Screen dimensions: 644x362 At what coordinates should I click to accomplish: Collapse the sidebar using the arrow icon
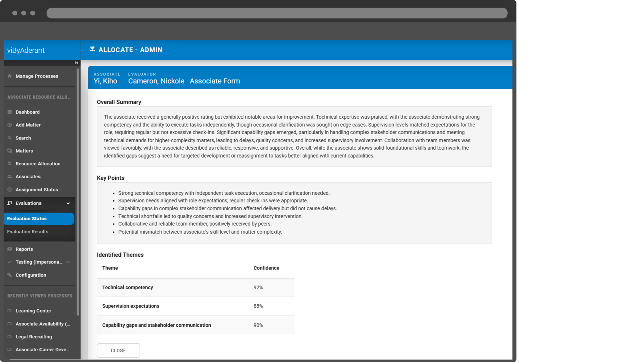pos(76,63)
